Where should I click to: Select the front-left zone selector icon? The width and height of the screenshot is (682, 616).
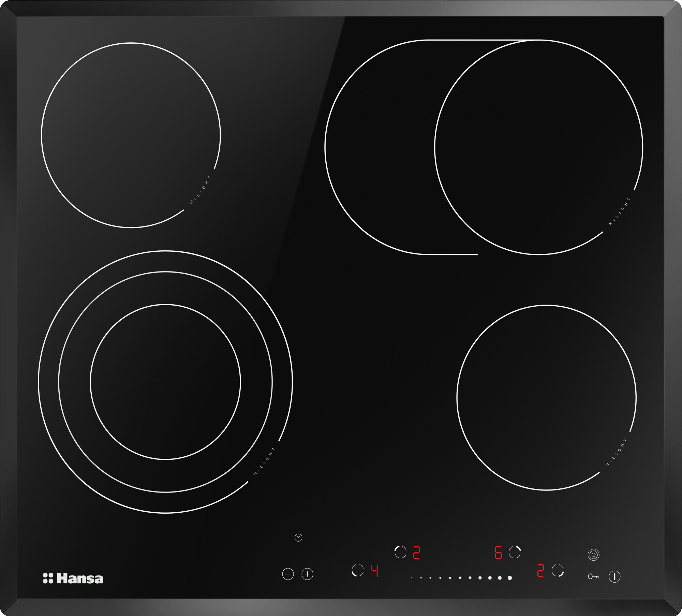(x=358, y=570)
